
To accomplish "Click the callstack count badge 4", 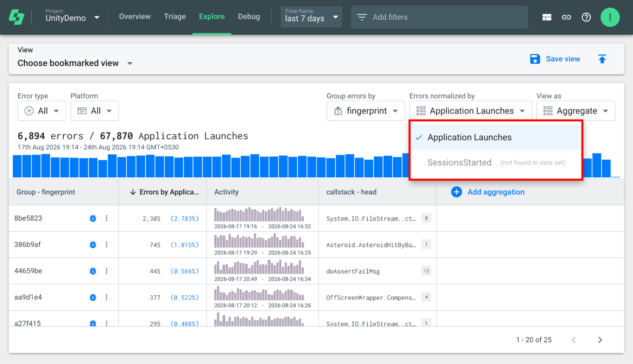I will 426,297.
